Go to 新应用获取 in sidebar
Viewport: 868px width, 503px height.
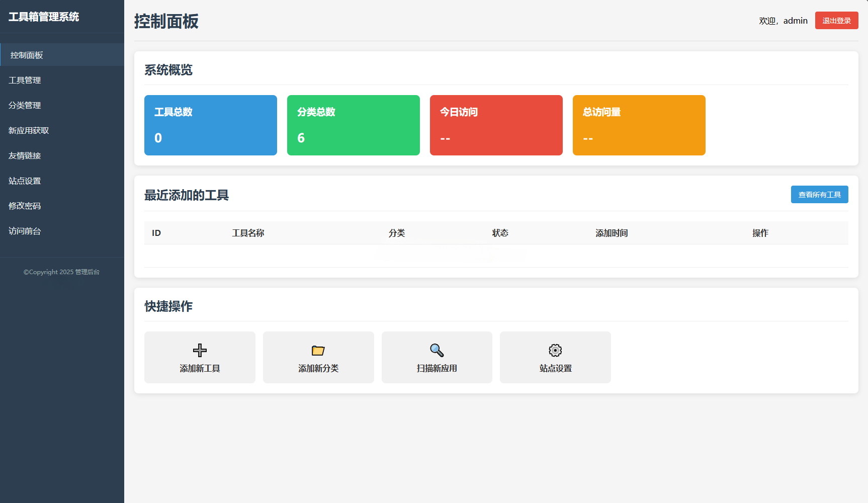(x=29, y=130)
